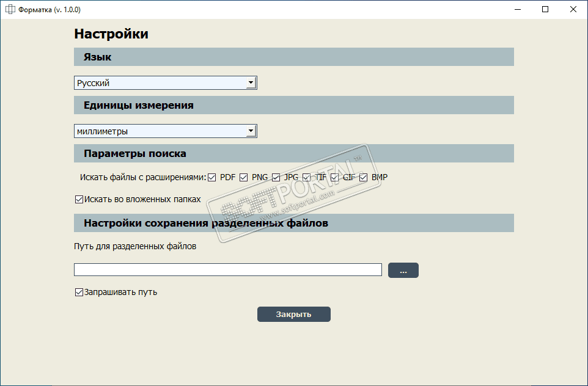This screenshot has height=386, width=588.
Task: Click the Форматка app icon in title bar
Action: click(x=10, y=9)
